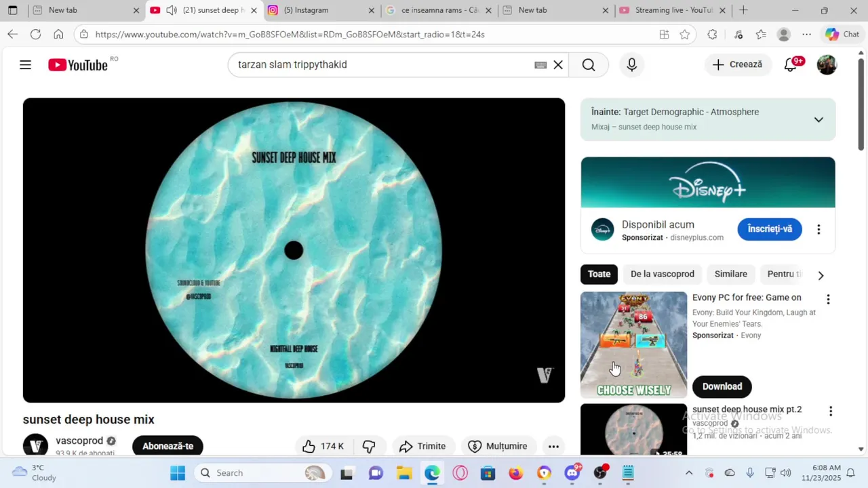
Task: Open browser profile icon
Action: pos(784,35)
